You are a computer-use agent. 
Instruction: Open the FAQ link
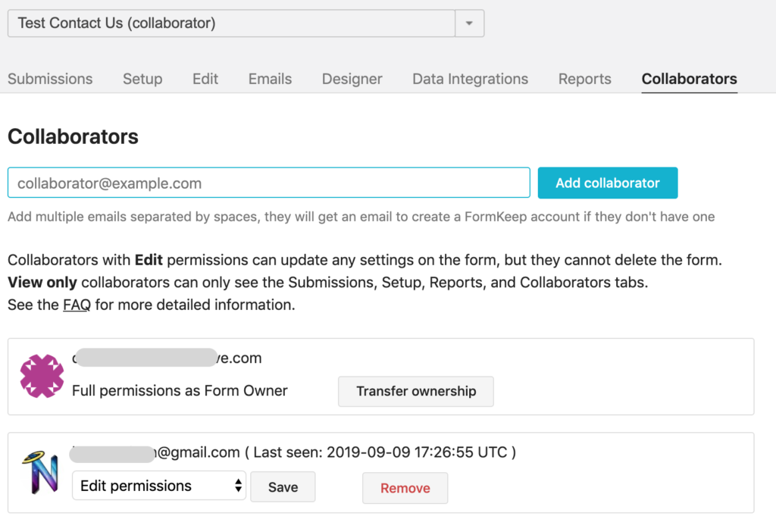pos(77,305)
